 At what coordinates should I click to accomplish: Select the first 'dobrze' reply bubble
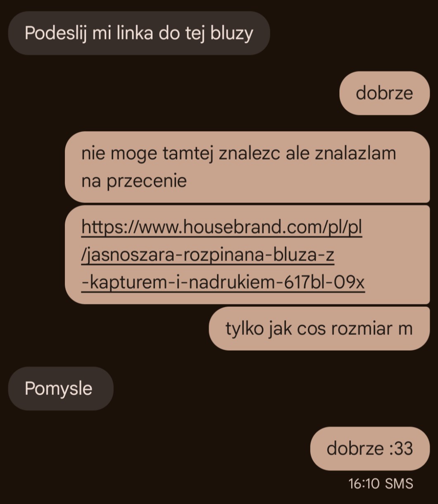click(x=384, y=93)
